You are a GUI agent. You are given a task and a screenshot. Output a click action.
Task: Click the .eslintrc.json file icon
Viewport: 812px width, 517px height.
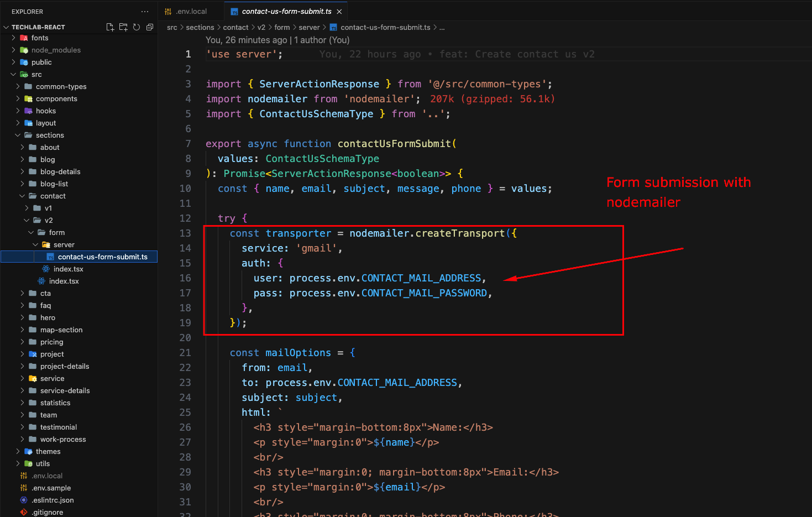pos(24,500)
